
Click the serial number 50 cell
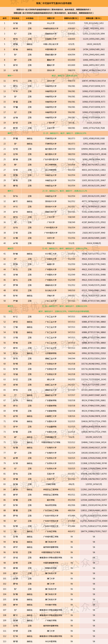click(x=5, y=301)
